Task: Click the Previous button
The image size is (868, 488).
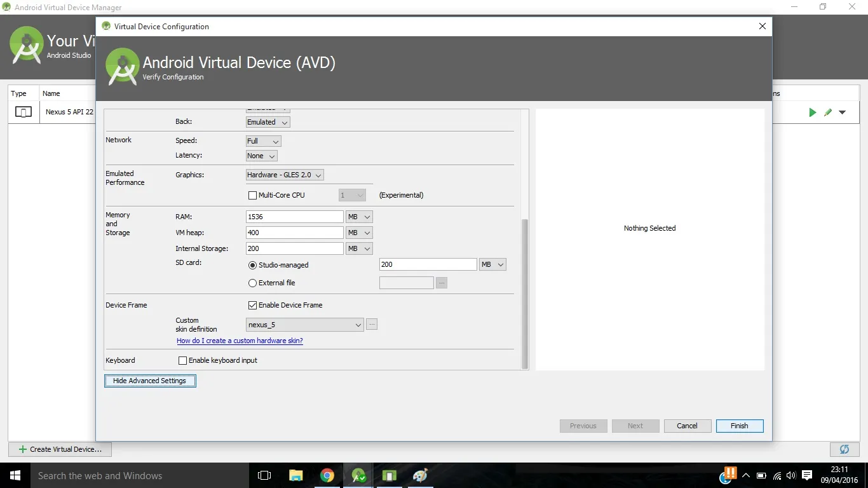Action: [x=583, y=426]
